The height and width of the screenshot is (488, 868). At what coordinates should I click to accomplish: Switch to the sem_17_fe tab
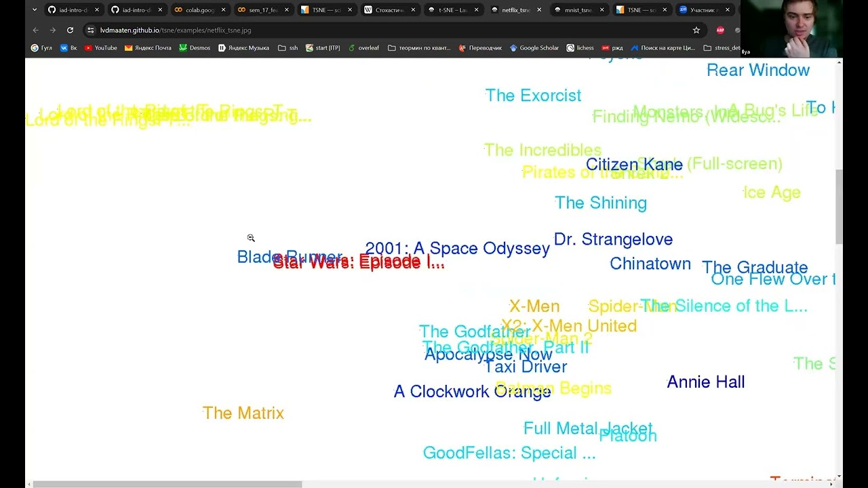pyautogui.click(x=262, y=10)
